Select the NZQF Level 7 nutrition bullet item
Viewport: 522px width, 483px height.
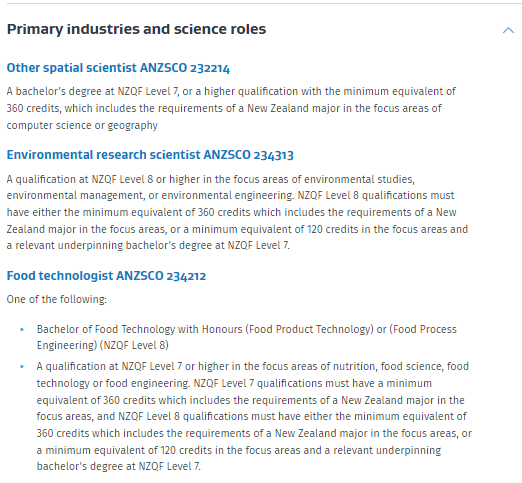[x=254, y=416]
